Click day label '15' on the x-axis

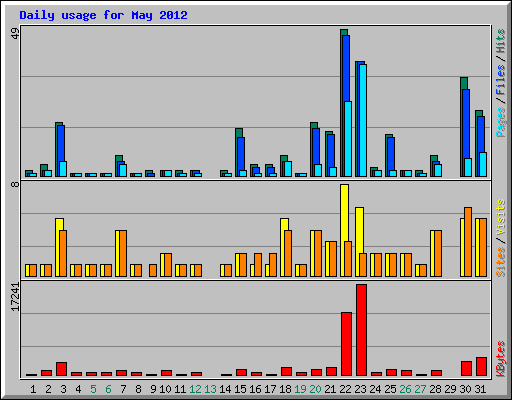pyautogui.click(x=240, y=389)
